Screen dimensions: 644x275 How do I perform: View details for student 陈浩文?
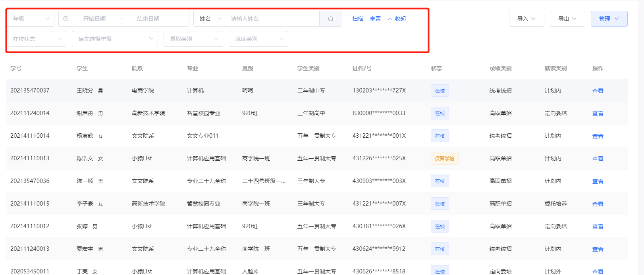pyautogui.click(x=598, y=159)
